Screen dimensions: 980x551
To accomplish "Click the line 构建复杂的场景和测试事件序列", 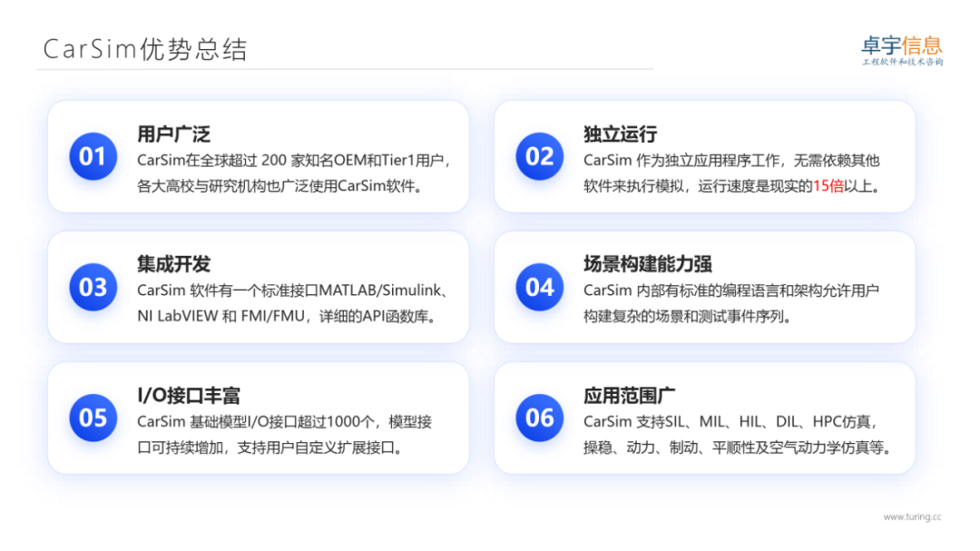I will pyautogui.click(x=688, y=317).
